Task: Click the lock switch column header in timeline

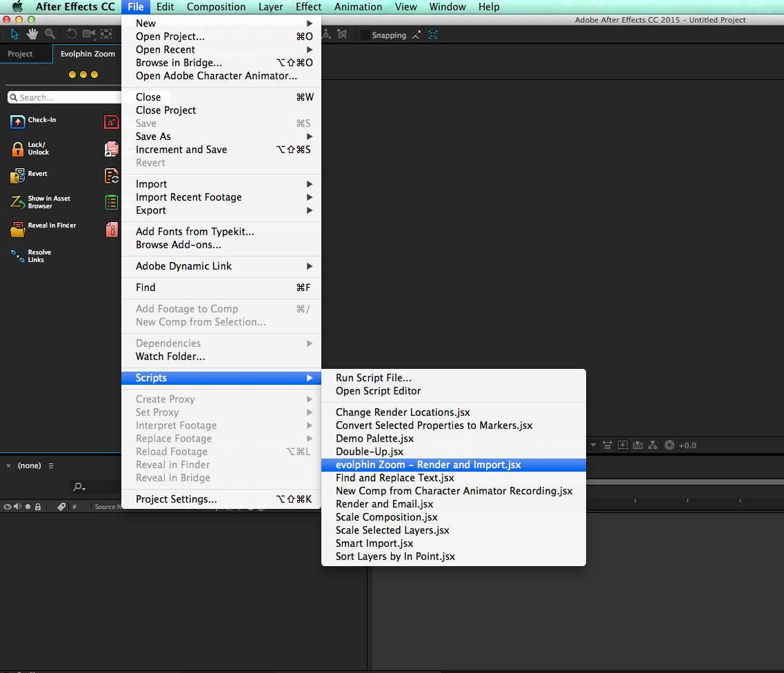Action: click(37, 507)
